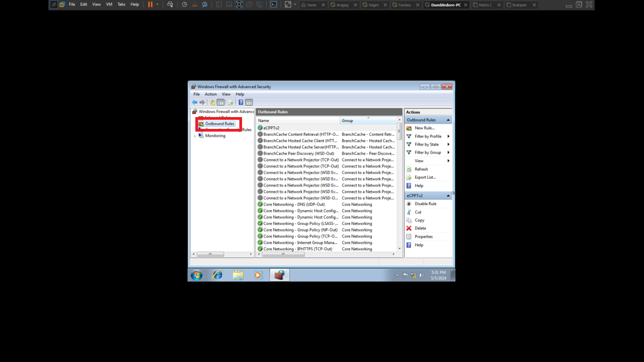This screenshot has height=362, width=644.
Task: Click the Back arrow in firewall toolbar
Action: [194, 102]
